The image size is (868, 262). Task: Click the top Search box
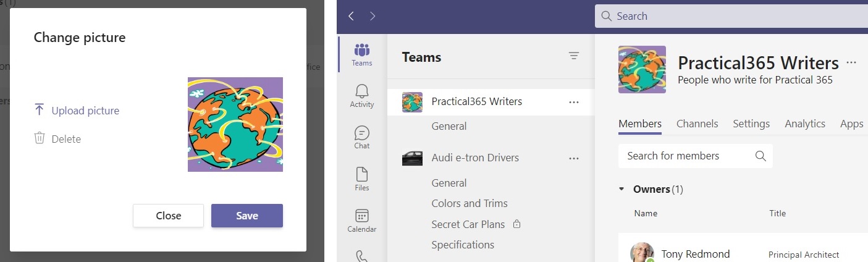(x=731, y=16)
